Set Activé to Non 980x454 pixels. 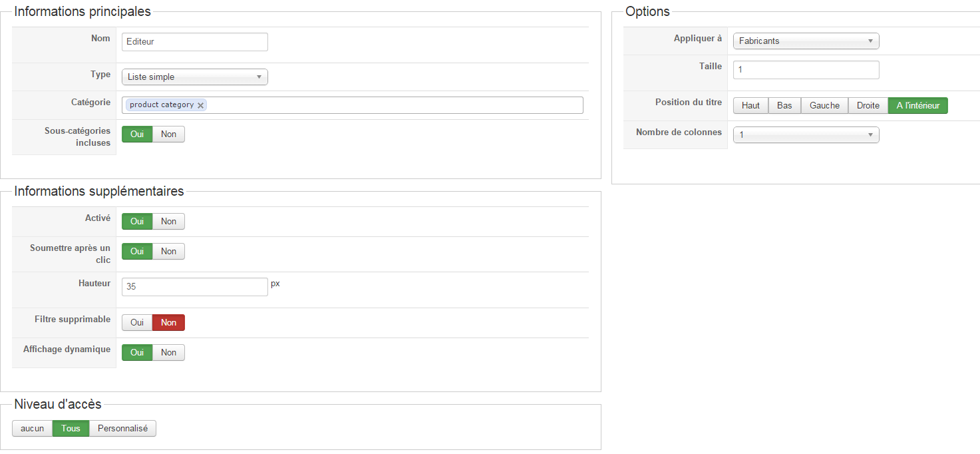click(x=168, y=222)
